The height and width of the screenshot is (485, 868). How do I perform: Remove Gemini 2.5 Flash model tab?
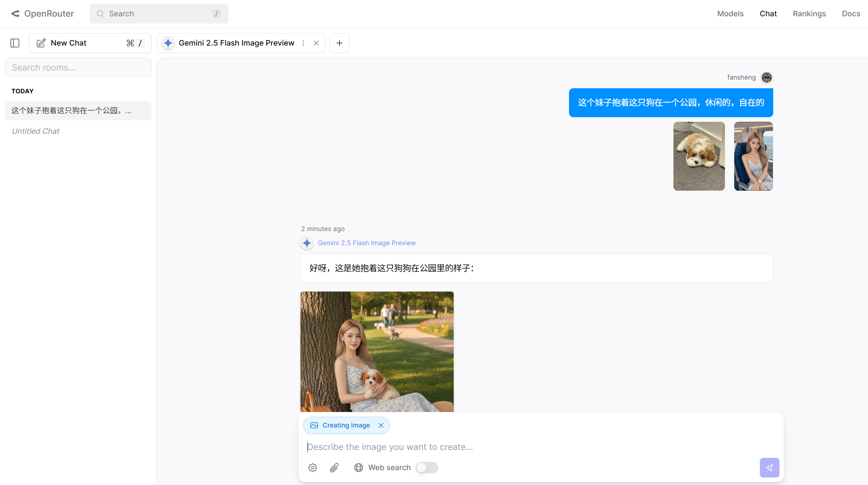(x=316, y=43)
